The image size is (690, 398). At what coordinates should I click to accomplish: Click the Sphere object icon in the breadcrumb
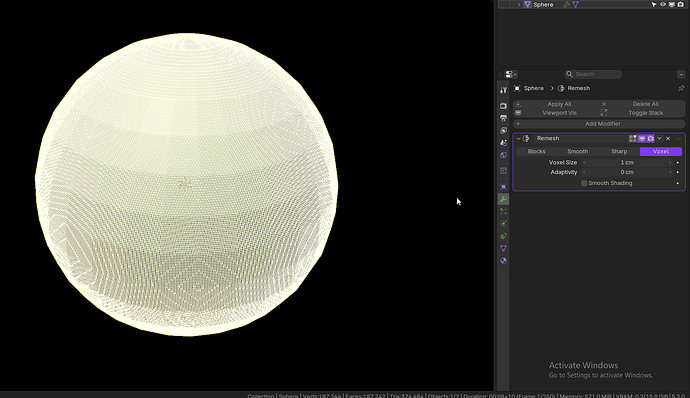pyautogui.click(x=517, y=88)
